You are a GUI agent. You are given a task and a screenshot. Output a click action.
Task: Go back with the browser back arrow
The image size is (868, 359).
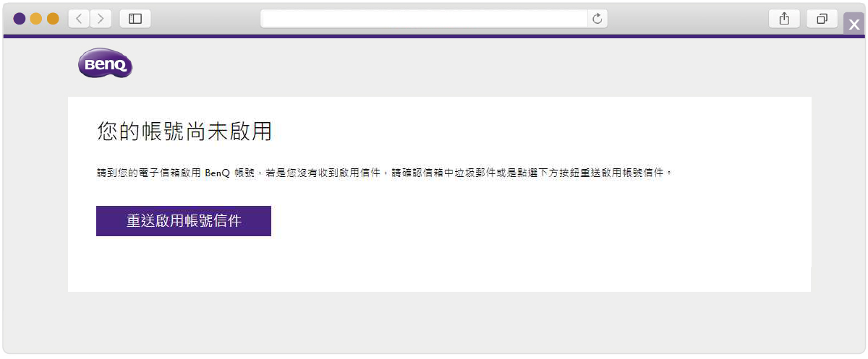coord(79,19)
